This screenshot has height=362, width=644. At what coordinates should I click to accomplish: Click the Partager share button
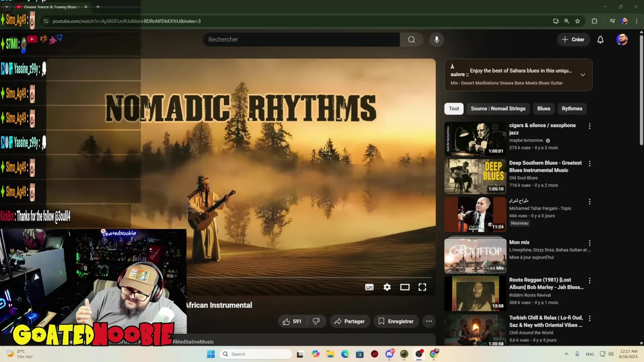point(350,321)
